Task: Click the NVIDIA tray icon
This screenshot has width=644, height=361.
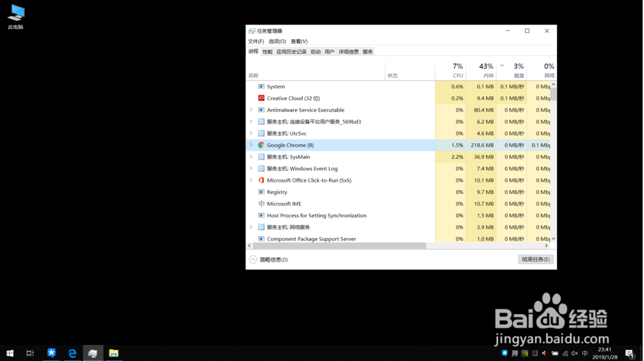Action: 525,353
